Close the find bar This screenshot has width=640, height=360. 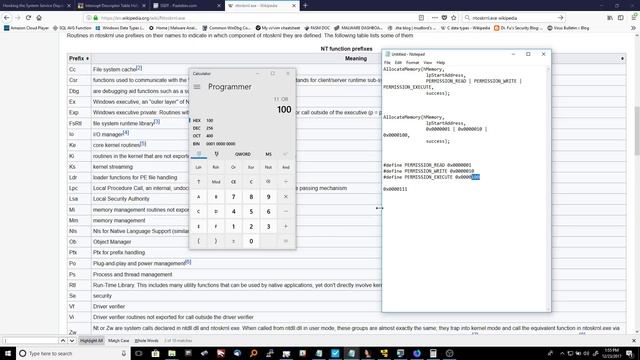coord(634,340)
